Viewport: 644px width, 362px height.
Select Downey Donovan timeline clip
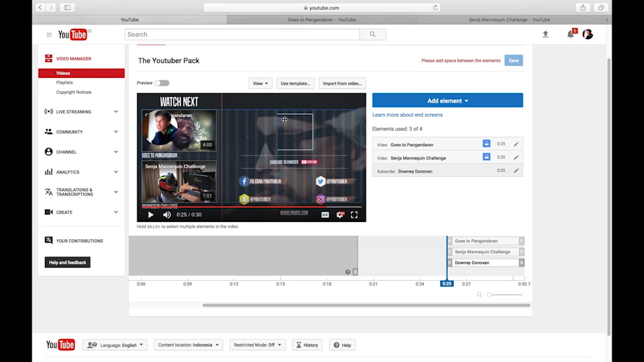point(486,263)
